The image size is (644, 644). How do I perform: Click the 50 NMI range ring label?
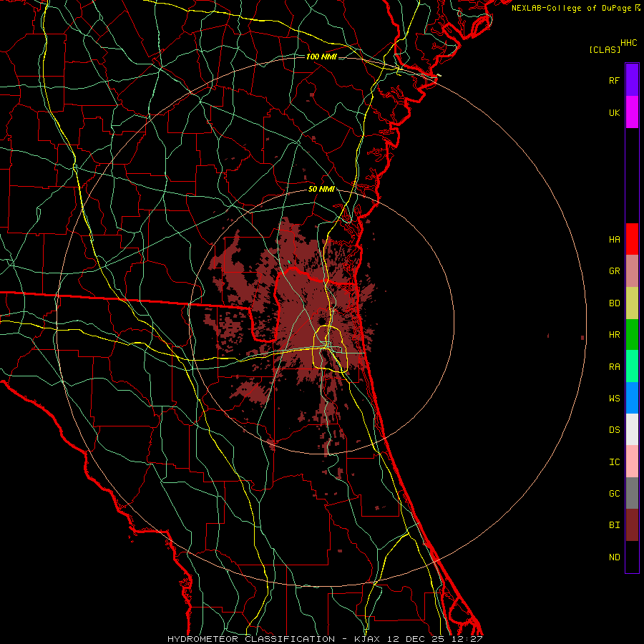(x=321, y=190)
